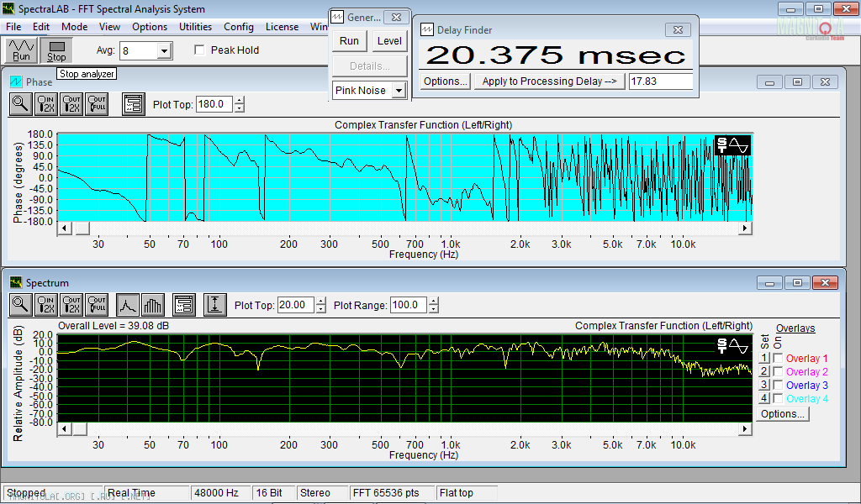The image size is (861, 504).
Task: Expand the Pink Noise signal type dropdown
Action: coord(399,90)
